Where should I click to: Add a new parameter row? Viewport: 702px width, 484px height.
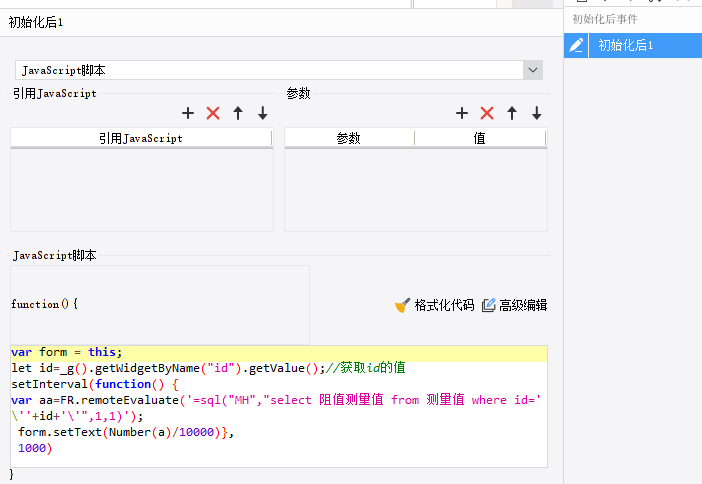click(462, 114)
